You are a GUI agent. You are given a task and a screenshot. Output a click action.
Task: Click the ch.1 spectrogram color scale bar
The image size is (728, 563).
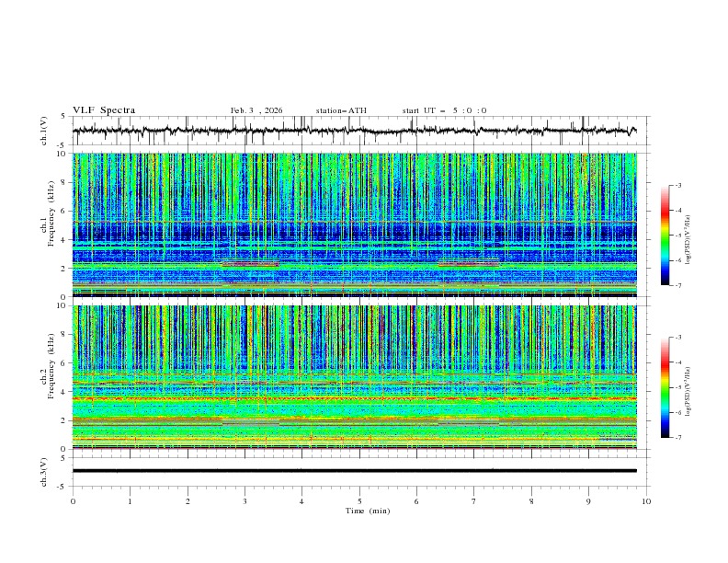tap(665, 236)
